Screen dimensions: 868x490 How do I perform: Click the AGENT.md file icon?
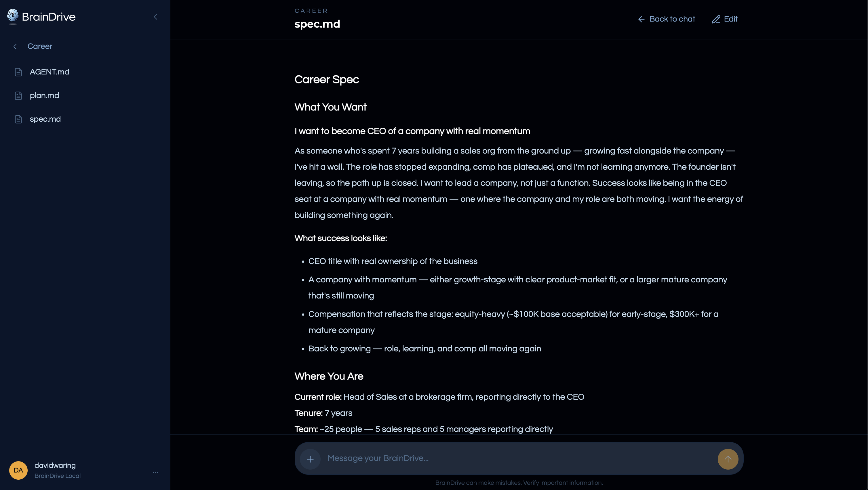(x=18, y=72)
